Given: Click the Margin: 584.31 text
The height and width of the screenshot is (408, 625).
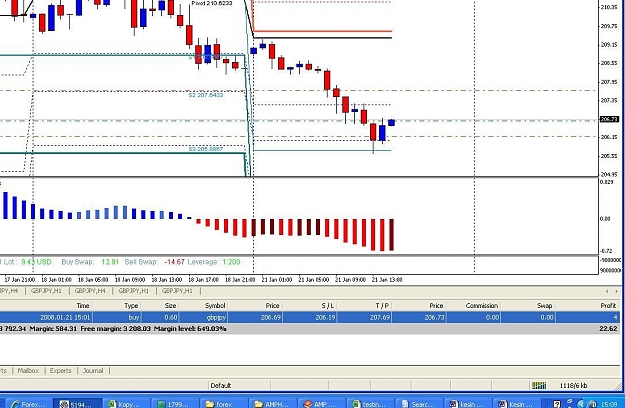Looking at the screenshot, I should [x=53, y=329].
